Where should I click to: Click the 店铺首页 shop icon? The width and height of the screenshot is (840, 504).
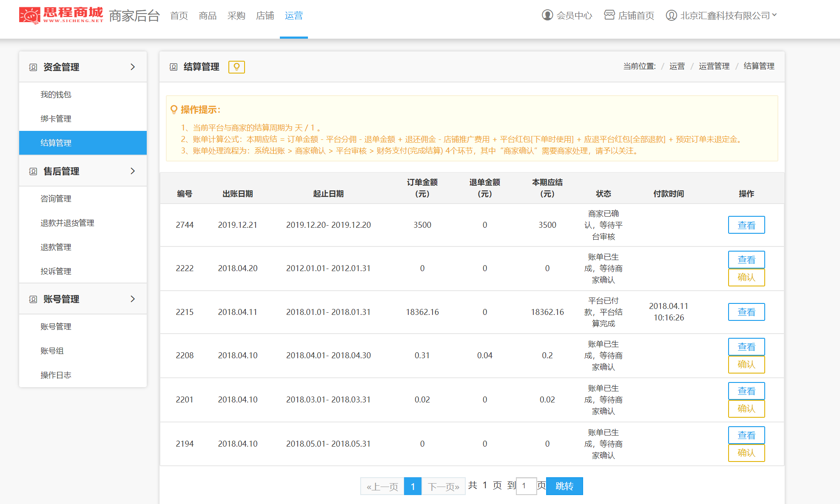[609, 15]
